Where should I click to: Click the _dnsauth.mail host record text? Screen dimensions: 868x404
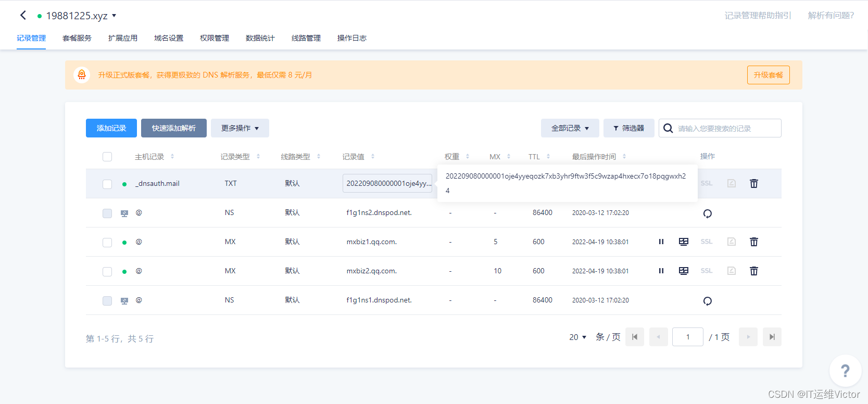157,183
